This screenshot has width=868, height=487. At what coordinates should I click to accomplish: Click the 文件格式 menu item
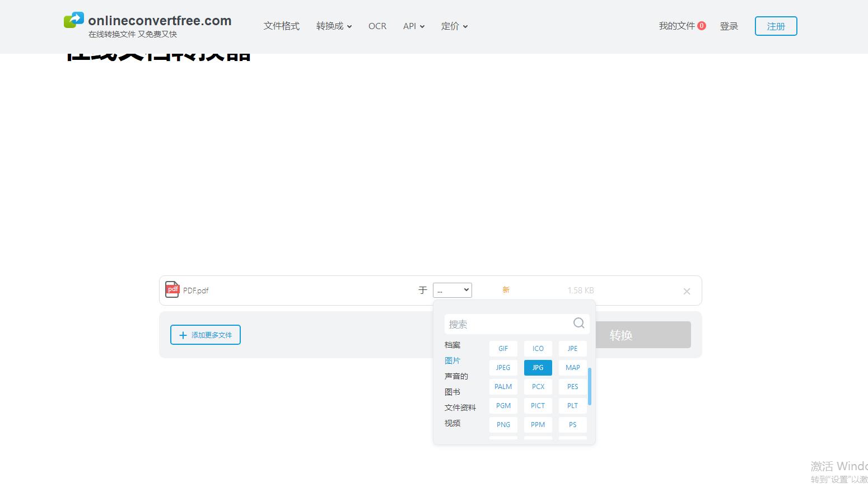[282, 26]
